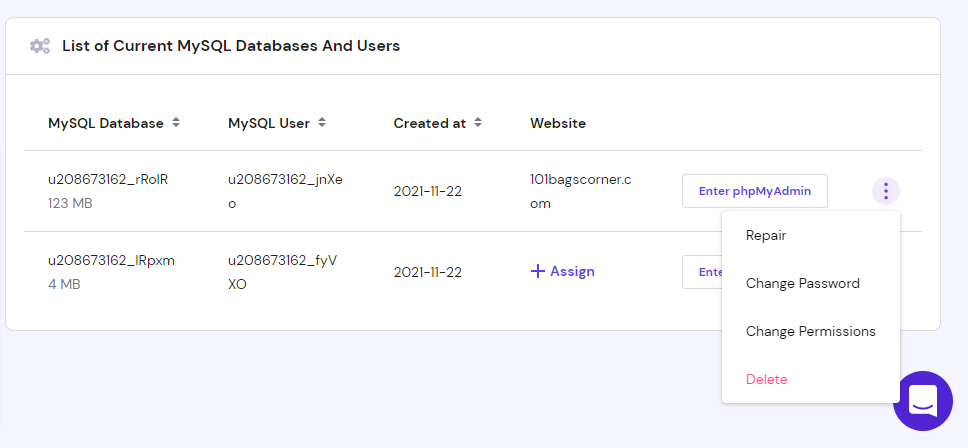The width and height of the screenshot is (968, 448).
Task: Sort by MySQL User column arrows
Action: (x=322, y=123)
